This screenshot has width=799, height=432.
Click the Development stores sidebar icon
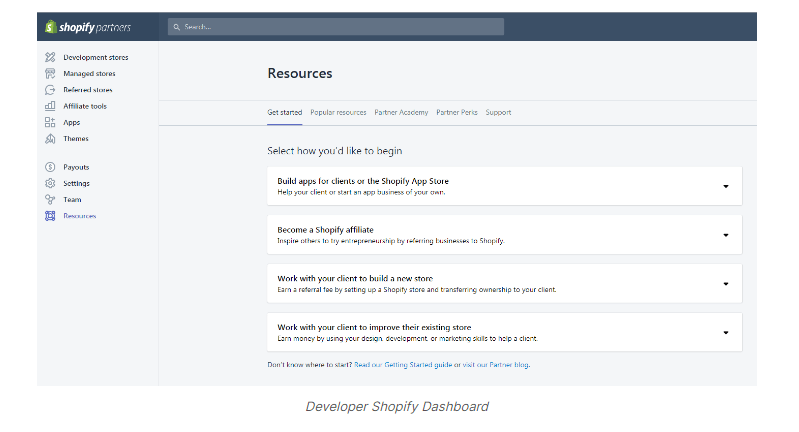[50, 57]
